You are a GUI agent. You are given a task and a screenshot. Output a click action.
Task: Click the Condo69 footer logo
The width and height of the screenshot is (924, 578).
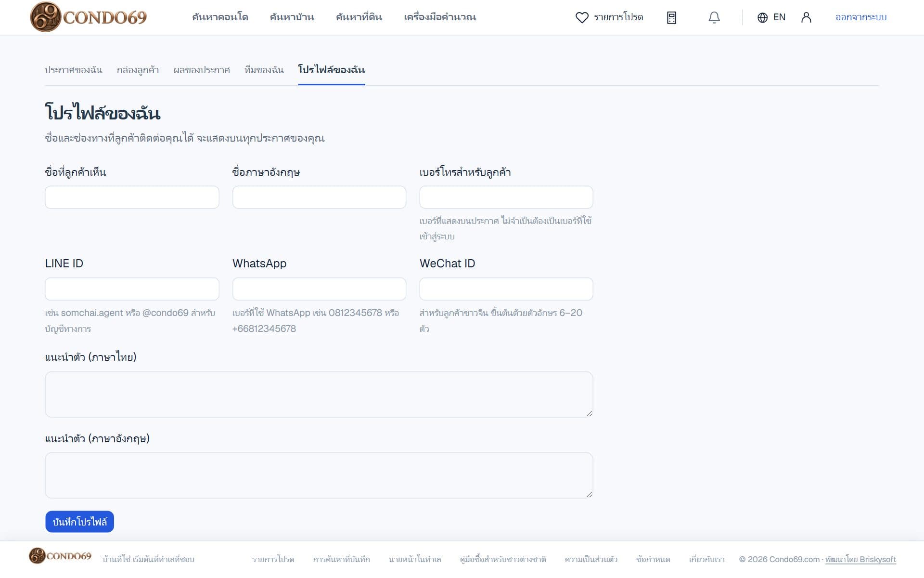[60, 556]
